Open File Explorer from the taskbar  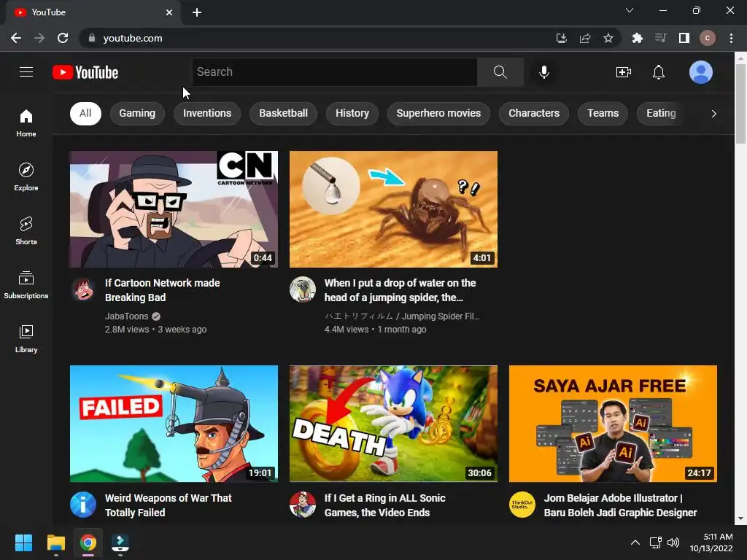point(55,542)
